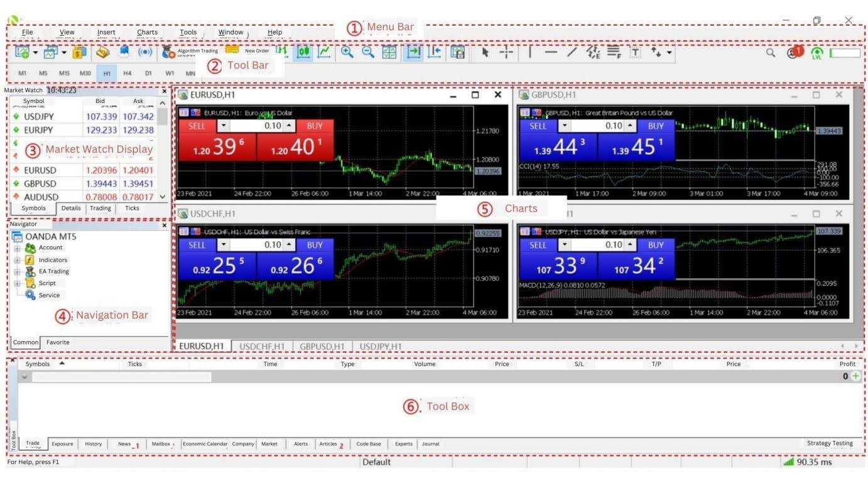The image size is (868, 488).
Task: Change chart to line display mode
Action: pyautogui.click(x=324, y=53)
